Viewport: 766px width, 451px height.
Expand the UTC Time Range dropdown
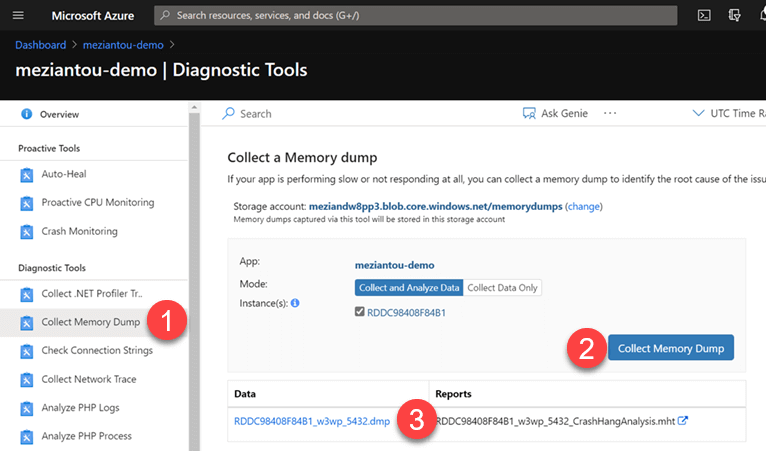pyautogui.click(x=728, y=114)
